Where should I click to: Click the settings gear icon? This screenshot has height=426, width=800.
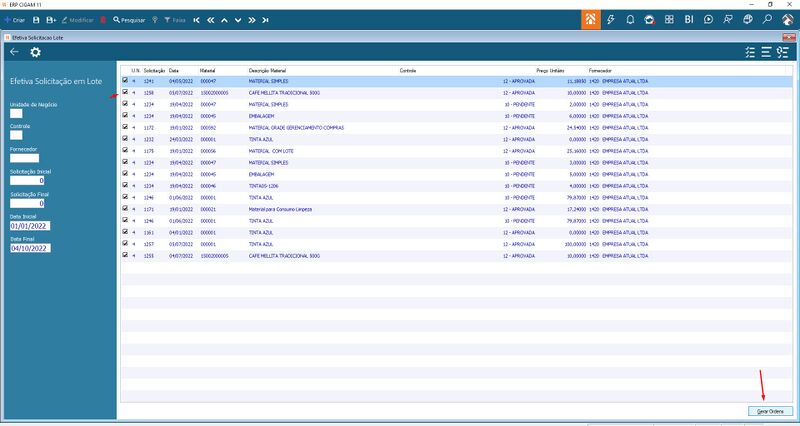click(x=35, y=52)
